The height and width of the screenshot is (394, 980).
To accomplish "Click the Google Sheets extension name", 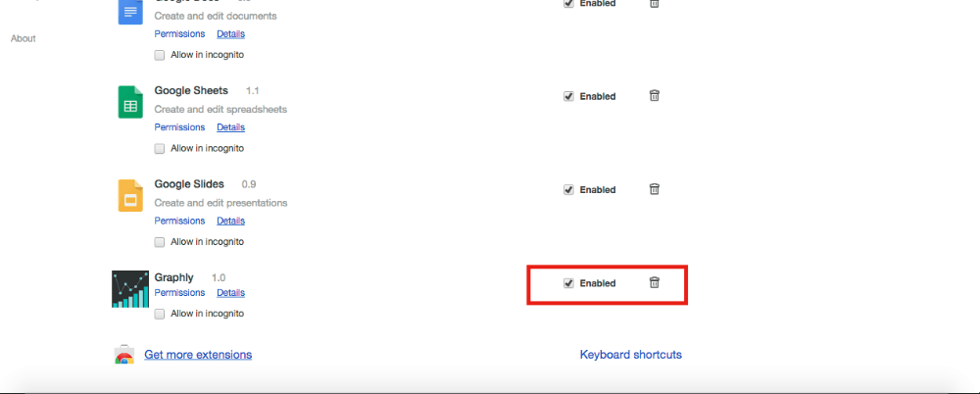I will (x=191, y=91).
